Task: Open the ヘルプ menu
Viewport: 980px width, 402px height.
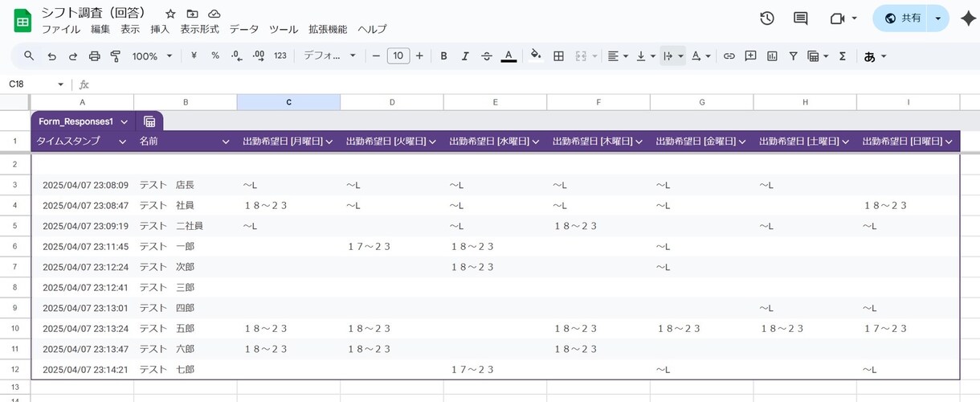Action: point(372,29)
